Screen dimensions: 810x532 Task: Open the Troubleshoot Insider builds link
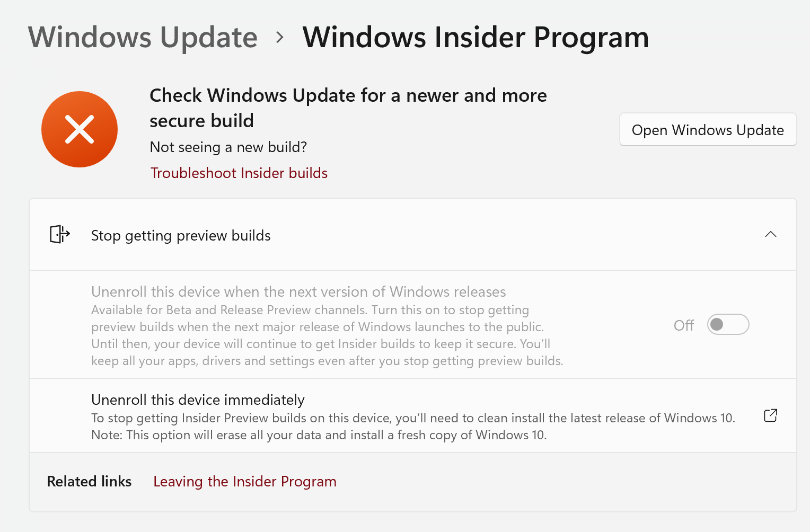pos(239,173)
